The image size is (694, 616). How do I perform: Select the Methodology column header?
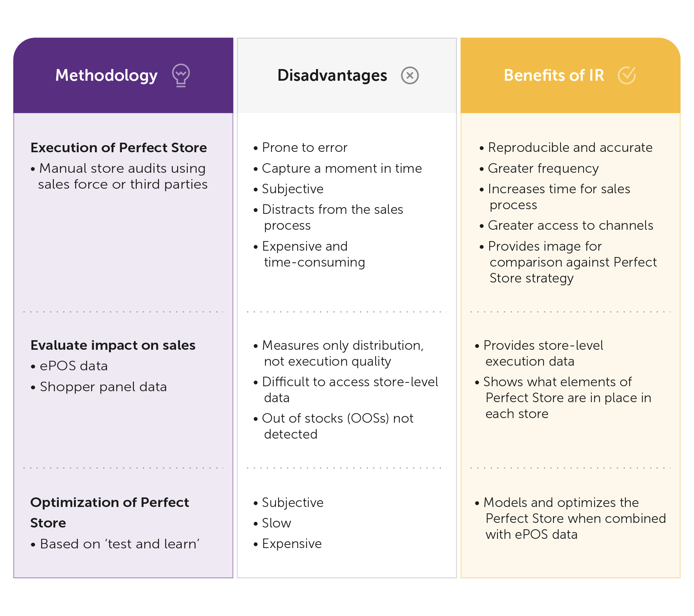pyautogui.click(x=106, y=75)
